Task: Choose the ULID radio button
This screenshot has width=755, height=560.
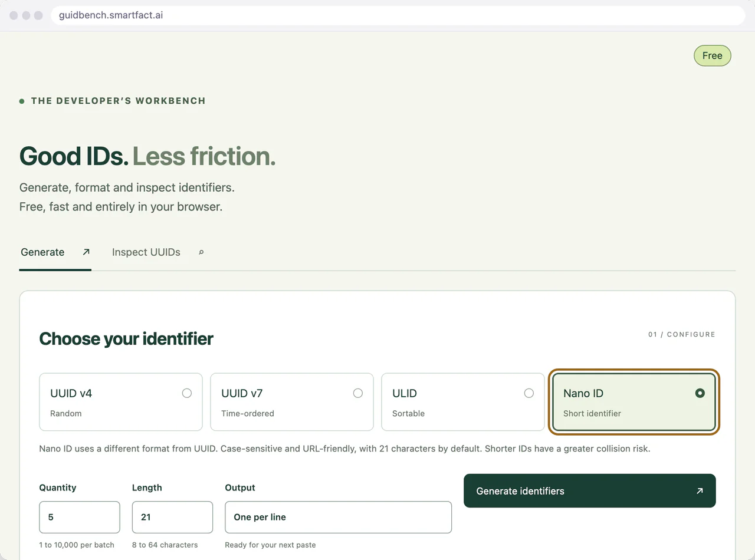Action: pos(529,393)
